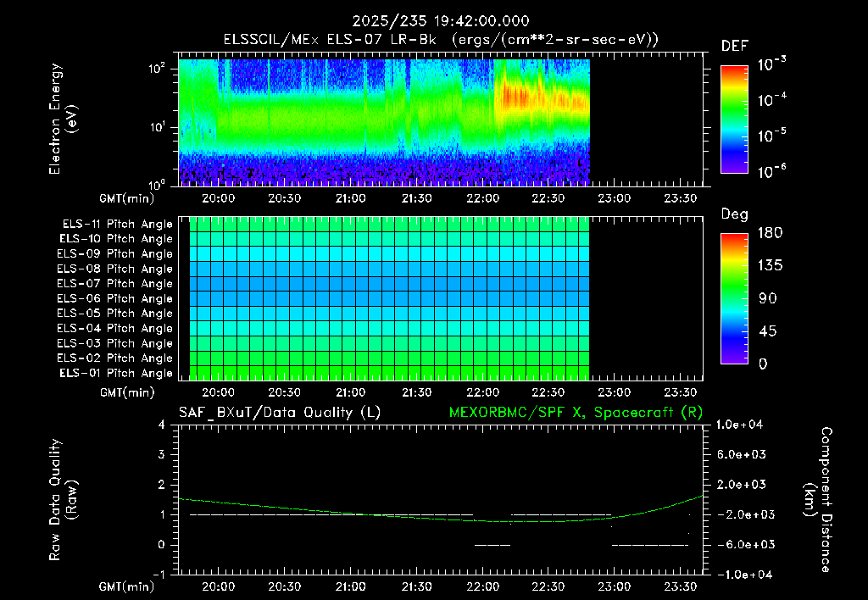
Task: Select the ELS-04 Pitch Angle row label
Action: click(114, 328)
